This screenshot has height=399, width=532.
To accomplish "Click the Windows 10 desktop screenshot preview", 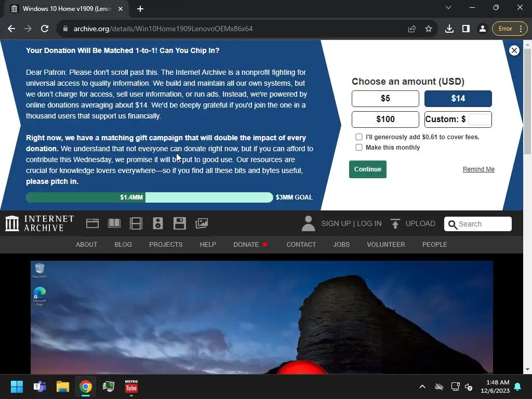I will click(x=262, y=317).
